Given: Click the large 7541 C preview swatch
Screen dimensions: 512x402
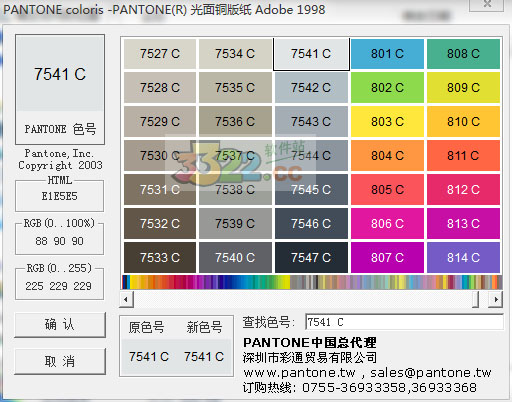Looking at the screenshot, I should pyautogui.click(x=60, y=74).
